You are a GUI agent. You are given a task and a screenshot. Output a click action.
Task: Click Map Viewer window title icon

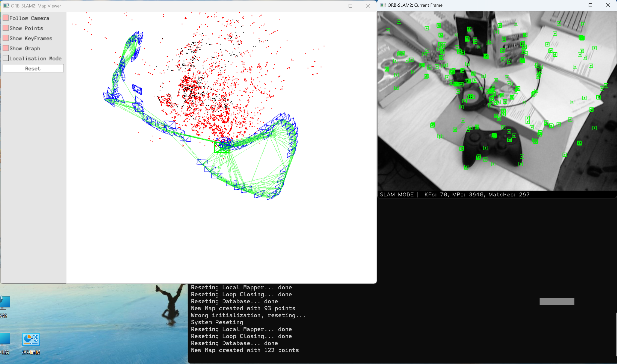click(6, 6)
